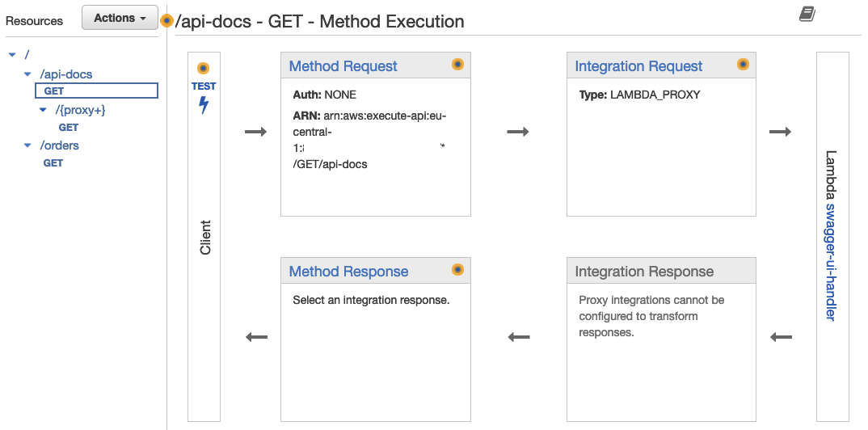
Task: Open the Method Request settings link
Action: pyautogui.click(x=343, y=66)
